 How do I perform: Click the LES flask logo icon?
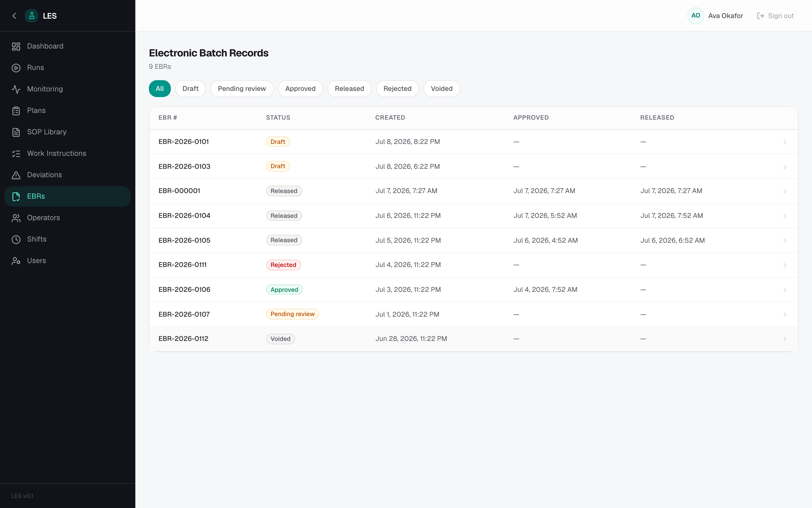32,16
